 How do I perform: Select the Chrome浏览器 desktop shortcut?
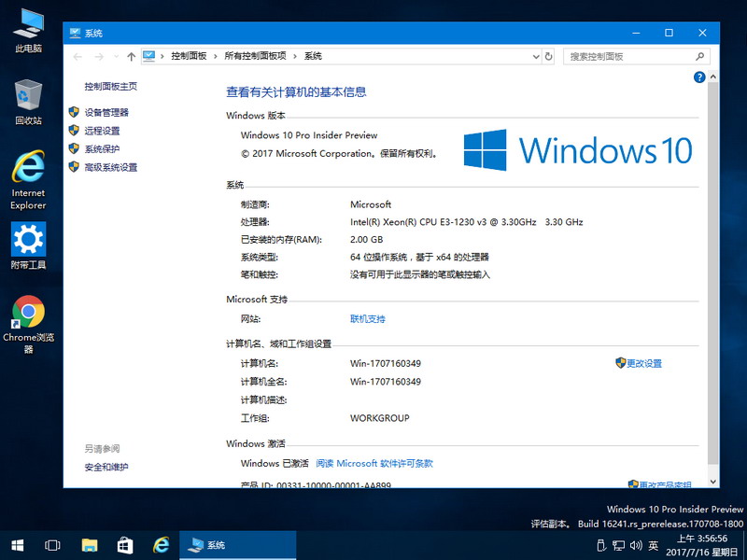tap(29, 325)
